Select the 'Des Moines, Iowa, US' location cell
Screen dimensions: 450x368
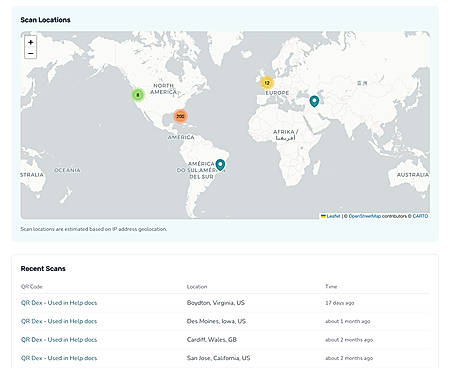216,321
